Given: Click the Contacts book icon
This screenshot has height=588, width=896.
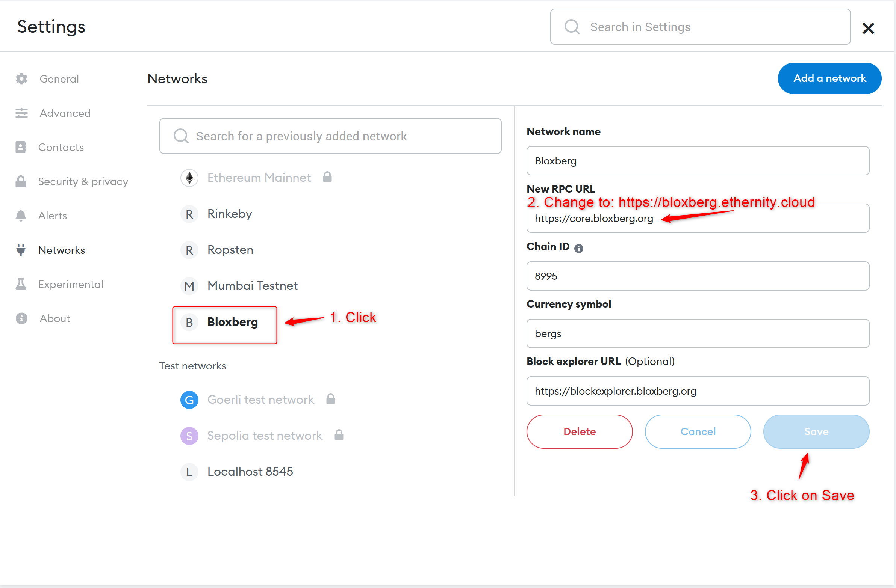Looking at the screenshot, I should pyautogui.click(x=21, y=147).
